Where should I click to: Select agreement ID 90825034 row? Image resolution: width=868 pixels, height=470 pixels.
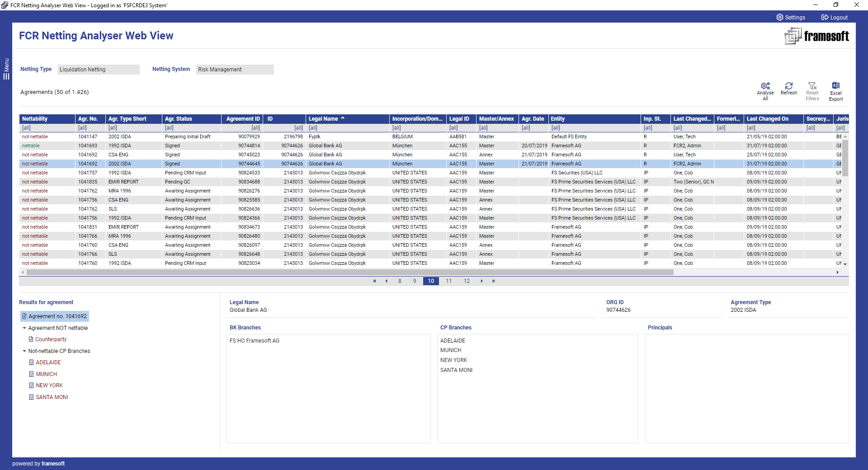coord(430,263)
